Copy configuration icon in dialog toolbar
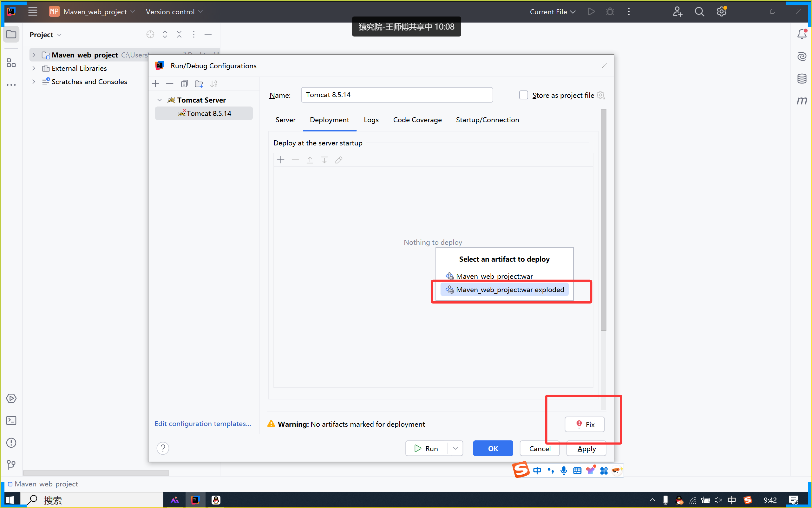The image size is (812, 508). (184, 84)
